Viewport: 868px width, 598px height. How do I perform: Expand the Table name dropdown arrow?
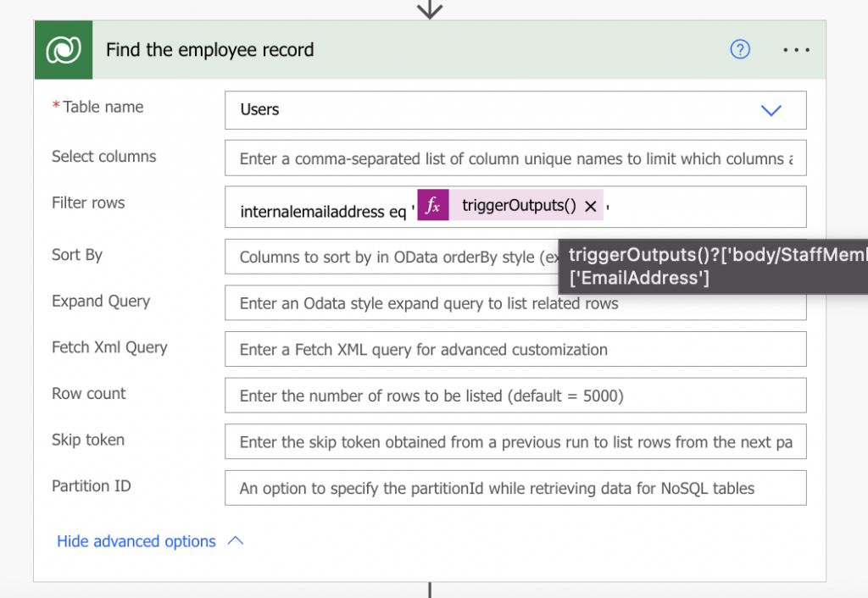click(771, 110)
